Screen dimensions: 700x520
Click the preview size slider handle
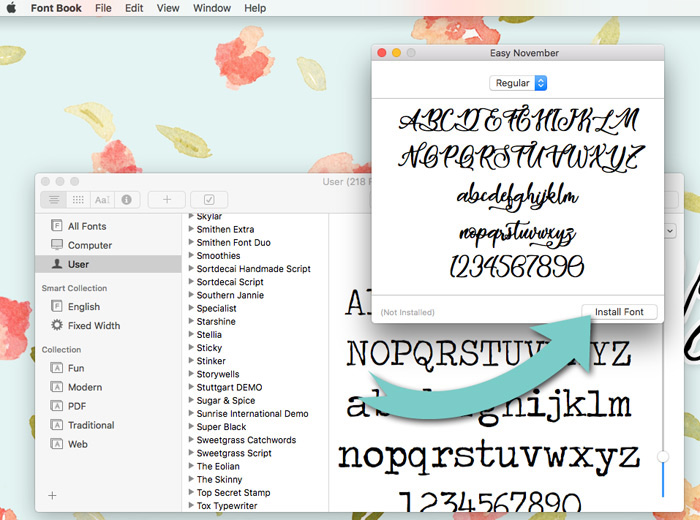(x=663, y=456)
